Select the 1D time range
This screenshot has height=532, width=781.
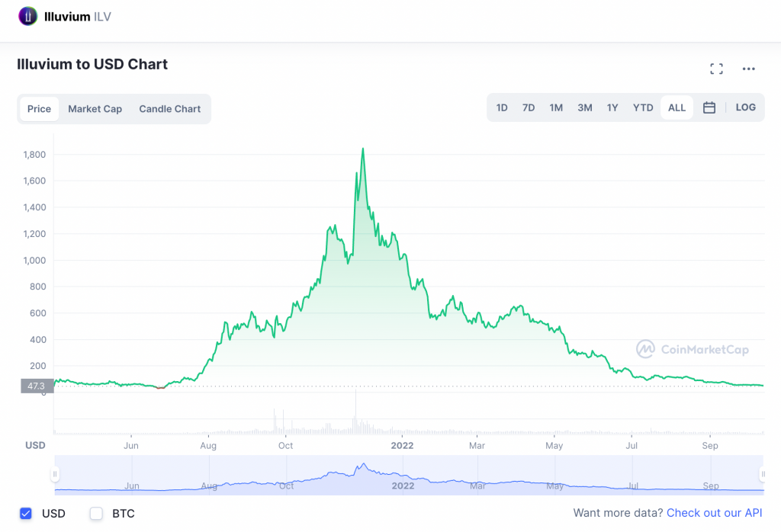pos(502,107)
